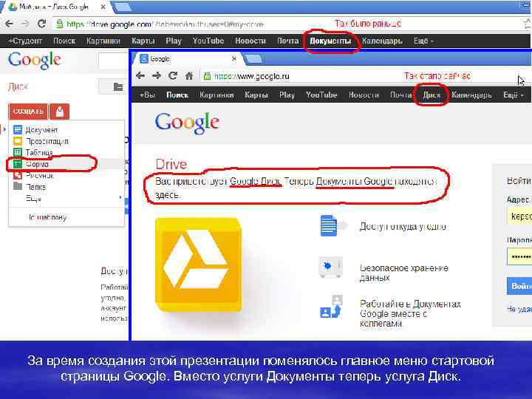The image size is (532, 399).
Task: Click the green Форма icon
Action: pyautogui.click(x=17, y=164)
